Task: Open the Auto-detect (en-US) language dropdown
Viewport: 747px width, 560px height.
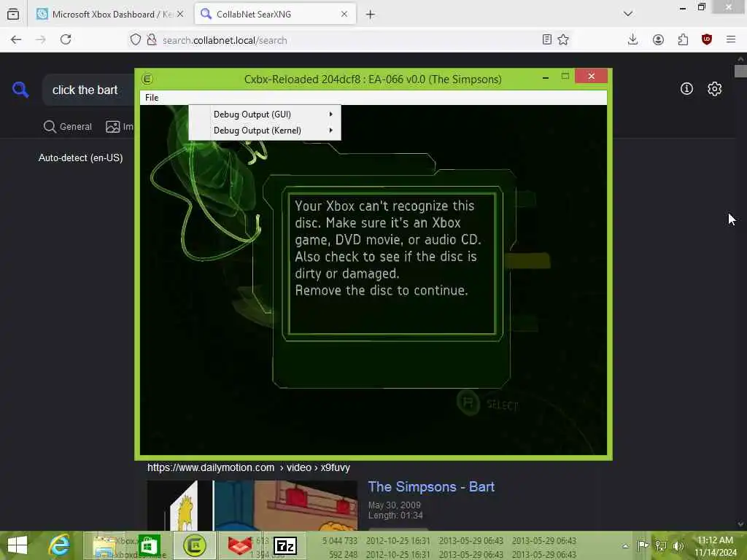Action: [80, 157]
